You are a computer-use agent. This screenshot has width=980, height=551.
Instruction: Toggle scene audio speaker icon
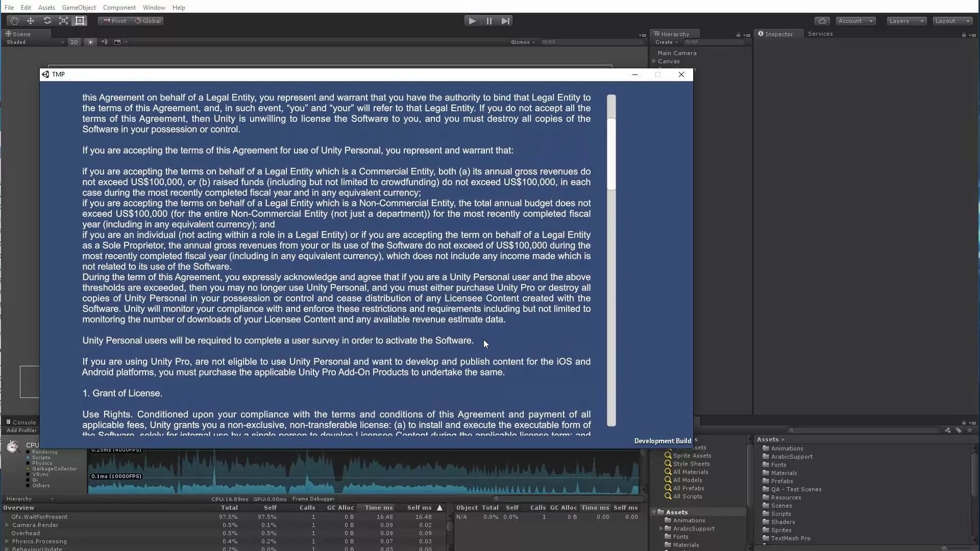point(104,42)
